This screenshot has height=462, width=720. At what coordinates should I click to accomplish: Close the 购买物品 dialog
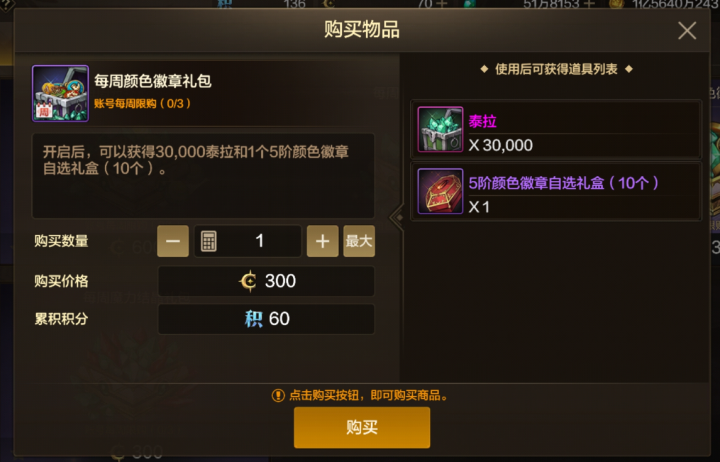687,31
